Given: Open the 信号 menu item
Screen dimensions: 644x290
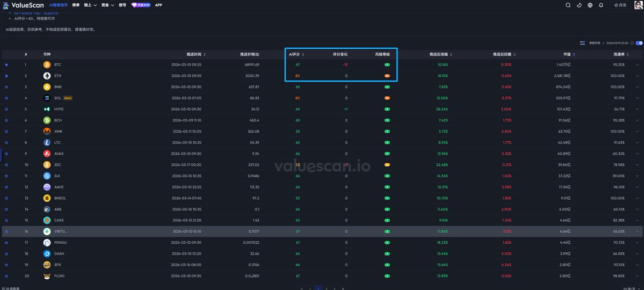Looking at the screenshot, I should [x=122, y=5].
